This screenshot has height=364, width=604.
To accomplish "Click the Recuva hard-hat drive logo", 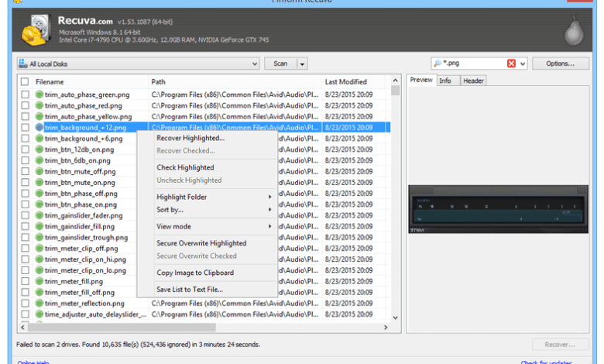I will point(36,30).
